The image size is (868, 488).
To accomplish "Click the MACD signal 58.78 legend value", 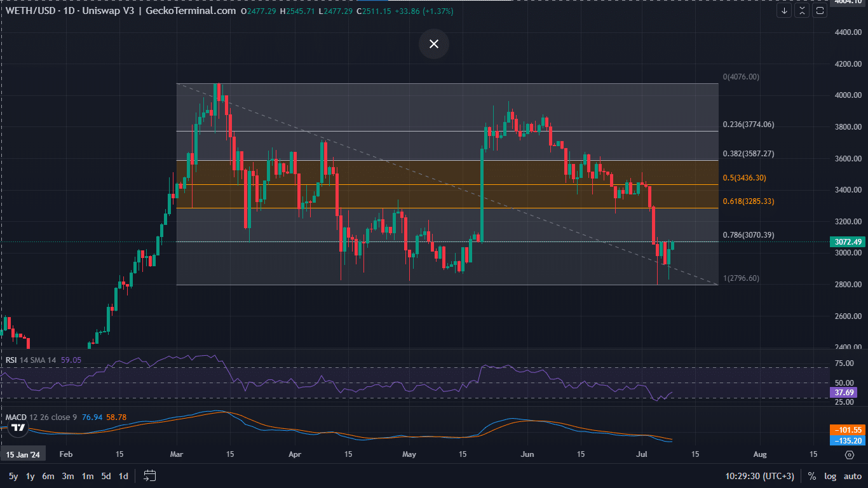I will (x=116, y=417).
